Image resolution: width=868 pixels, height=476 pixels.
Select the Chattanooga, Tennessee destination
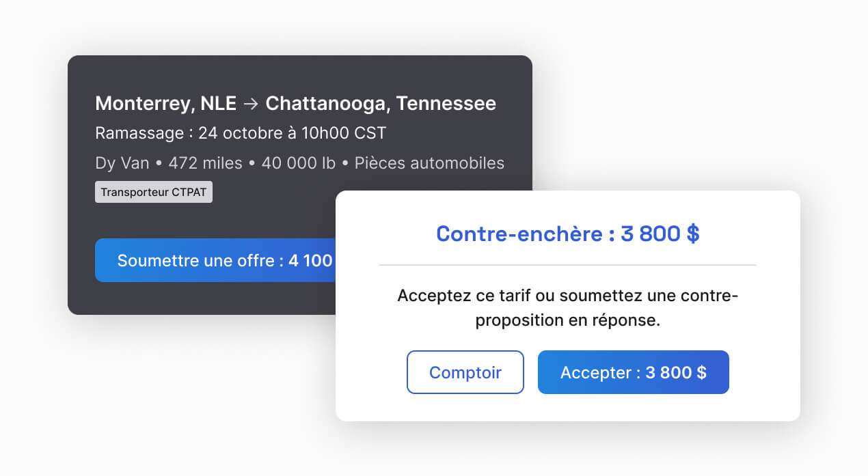pyautogui.click(x=381, y=104)
